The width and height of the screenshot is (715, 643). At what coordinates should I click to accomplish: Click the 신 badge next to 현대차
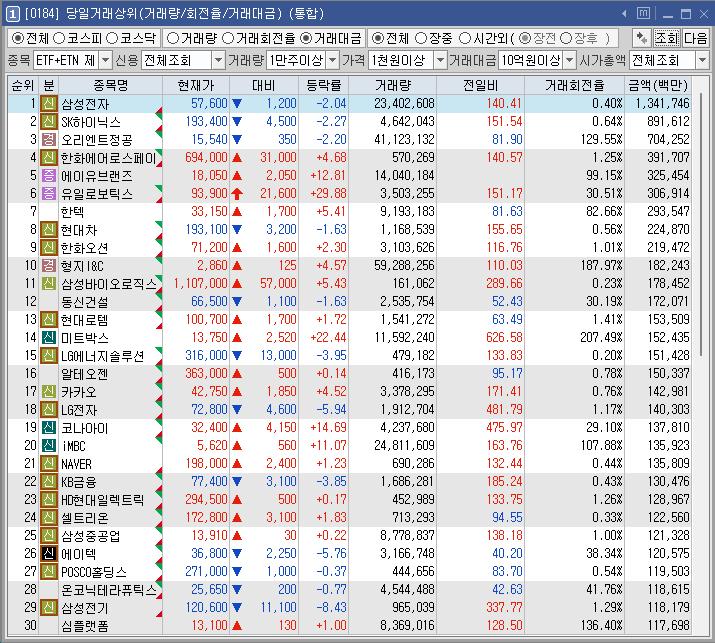[49, 230]
